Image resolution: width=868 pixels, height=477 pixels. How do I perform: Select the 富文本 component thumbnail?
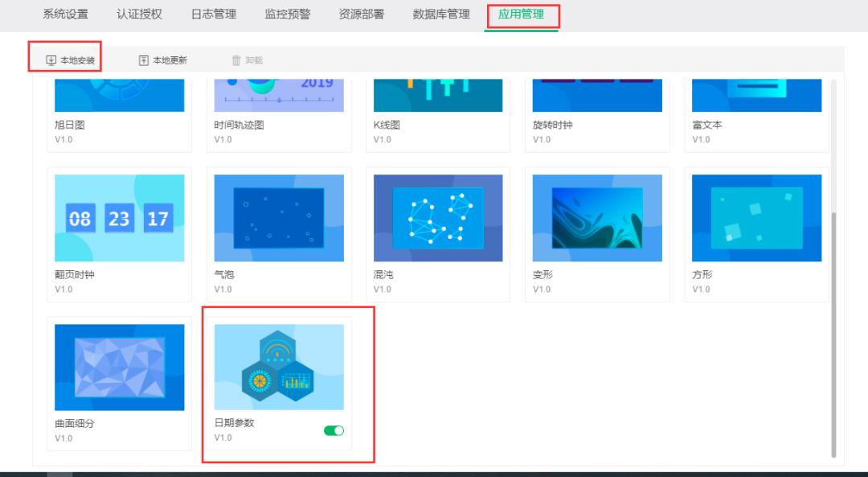(755, 94)
